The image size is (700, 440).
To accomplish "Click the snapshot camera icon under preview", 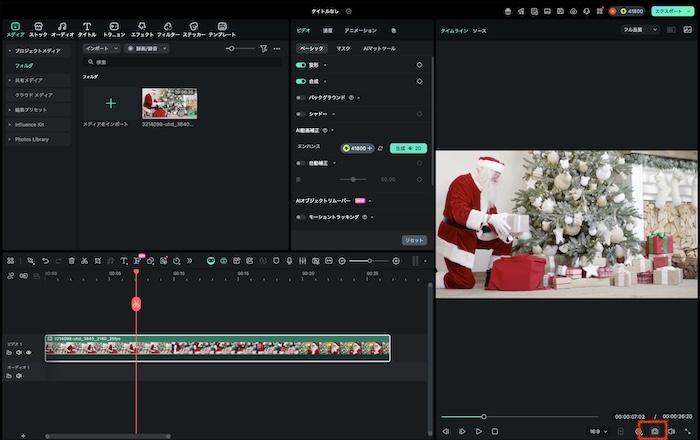I will click(x=655, y=431).
